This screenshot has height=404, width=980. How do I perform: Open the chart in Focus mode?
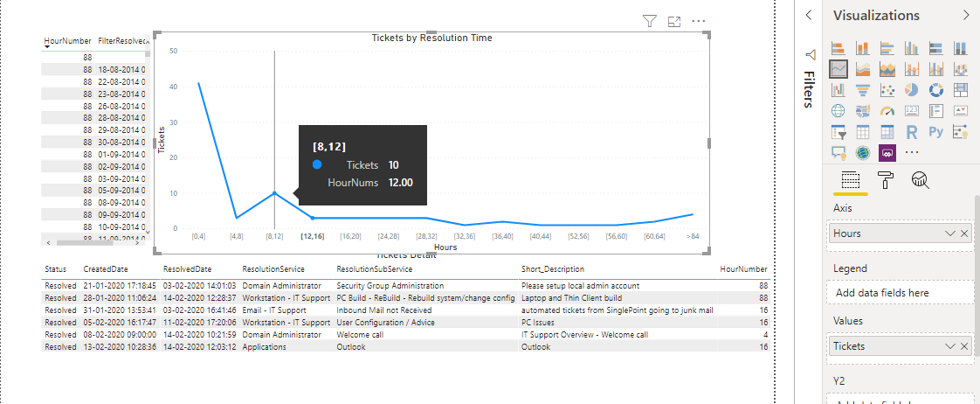(x=673, y=22)
